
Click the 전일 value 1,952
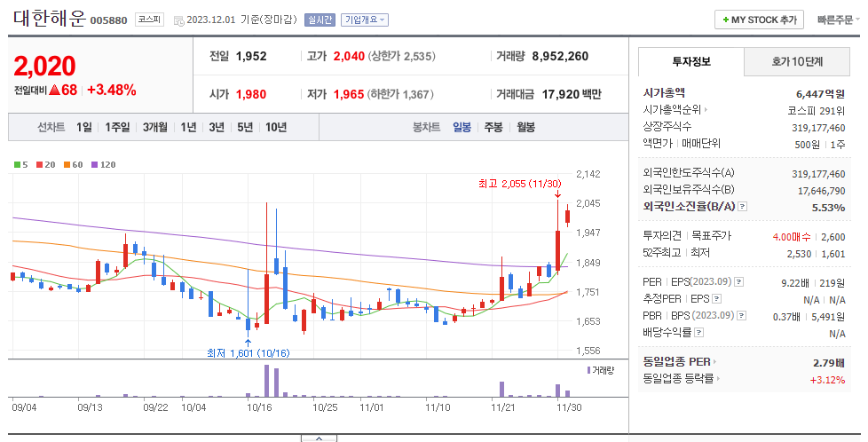click(x=251, y=56)
